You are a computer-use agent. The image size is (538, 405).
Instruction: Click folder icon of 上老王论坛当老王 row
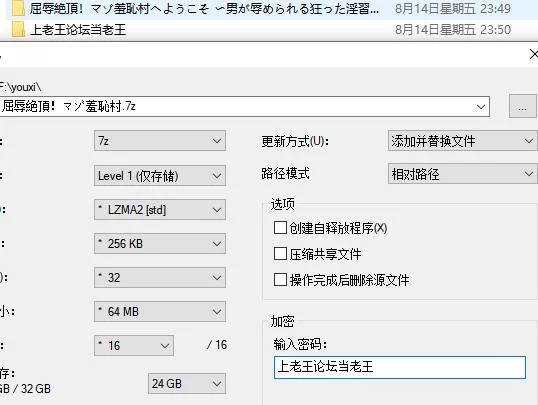click(18, 30)
